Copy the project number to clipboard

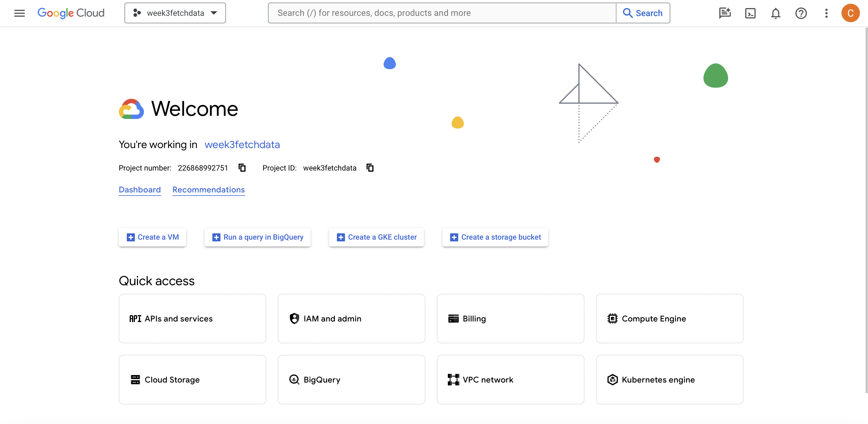tap(242, 168)
